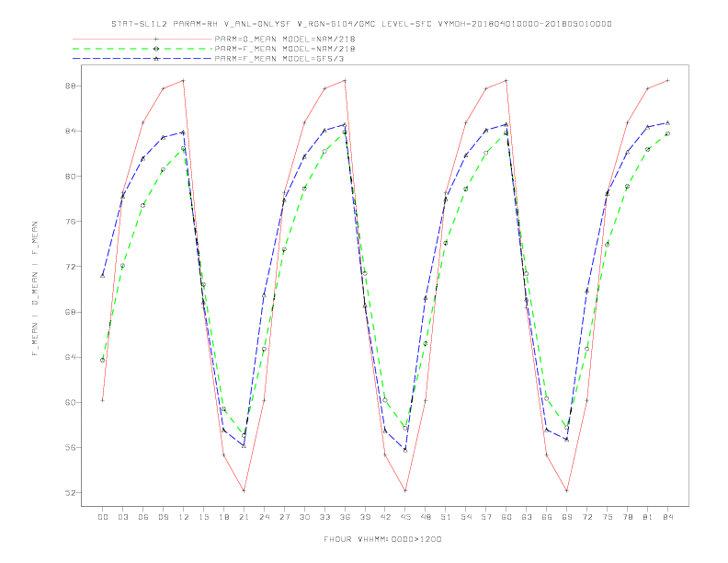Click x-axis tick label 00

tap(103, 517)
